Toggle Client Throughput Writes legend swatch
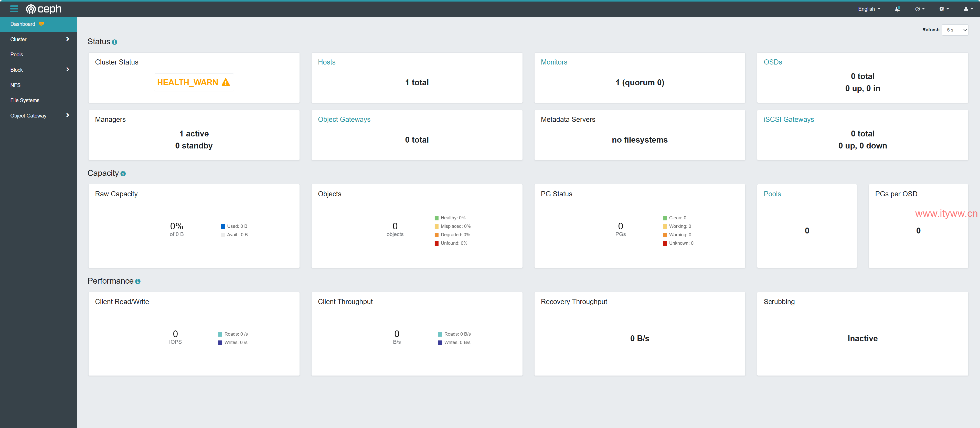Image resolution: width=980 pixels, height=428 pixels. coord(440,343)
